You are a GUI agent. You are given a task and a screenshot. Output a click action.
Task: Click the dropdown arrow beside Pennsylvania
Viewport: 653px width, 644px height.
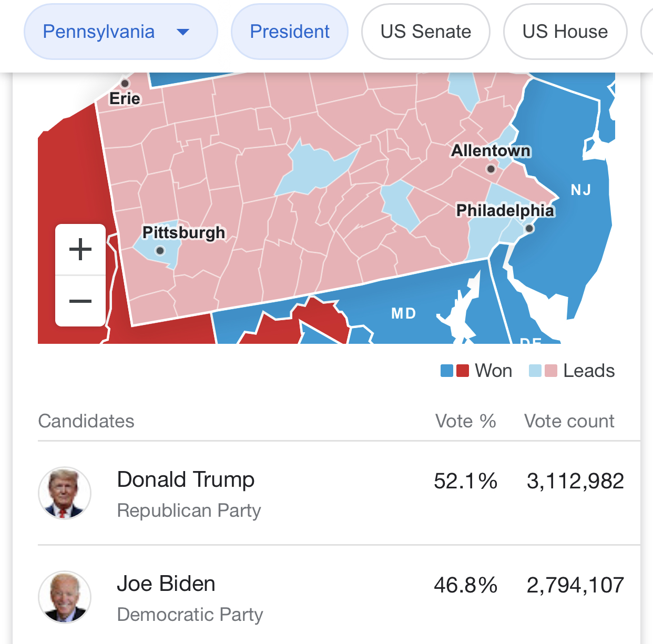(183, 32)
